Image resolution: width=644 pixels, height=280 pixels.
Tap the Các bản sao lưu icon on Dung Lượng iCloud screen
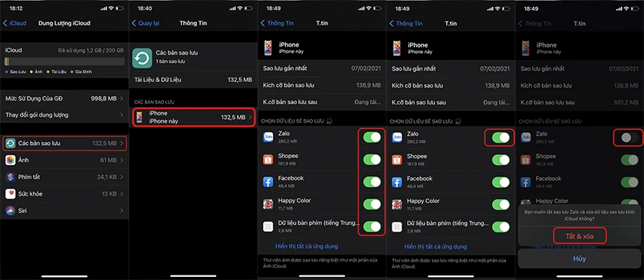[x=10, y=143]
